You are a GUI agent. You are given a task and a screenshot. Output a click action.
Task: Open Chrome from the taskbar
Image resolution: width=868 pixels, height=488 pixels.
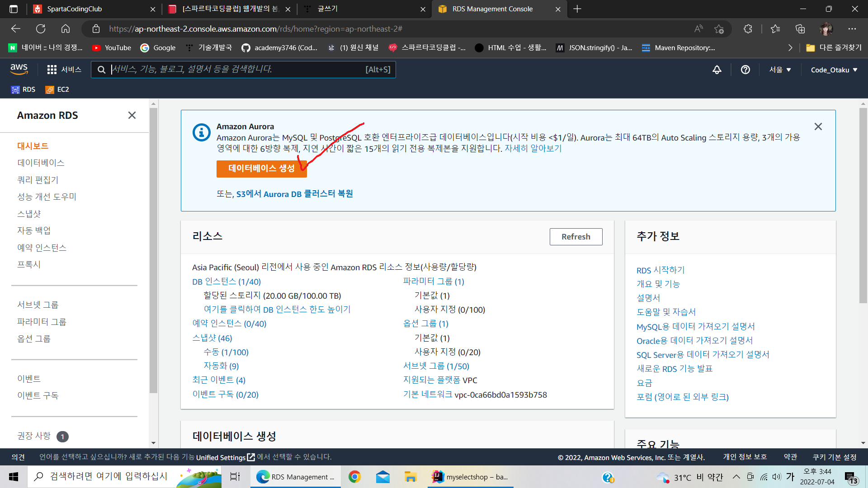point(354,477)
